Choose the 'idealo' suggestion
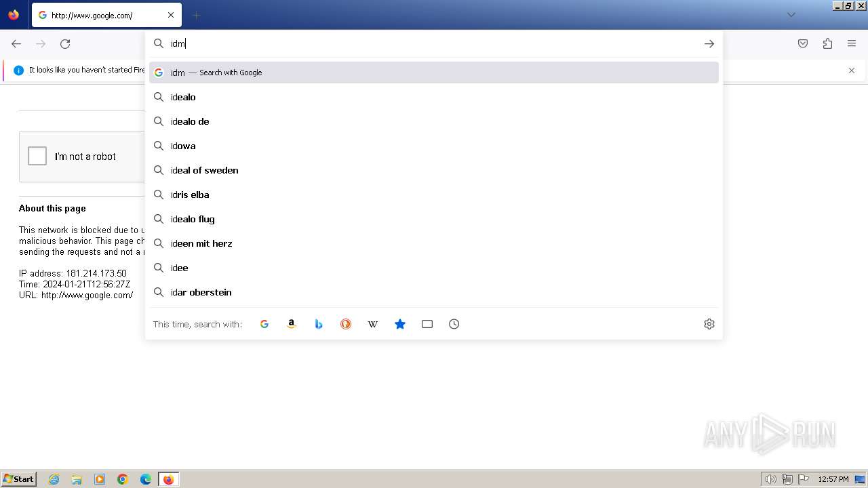Viewport: 868px width, 488px height. 434,97
